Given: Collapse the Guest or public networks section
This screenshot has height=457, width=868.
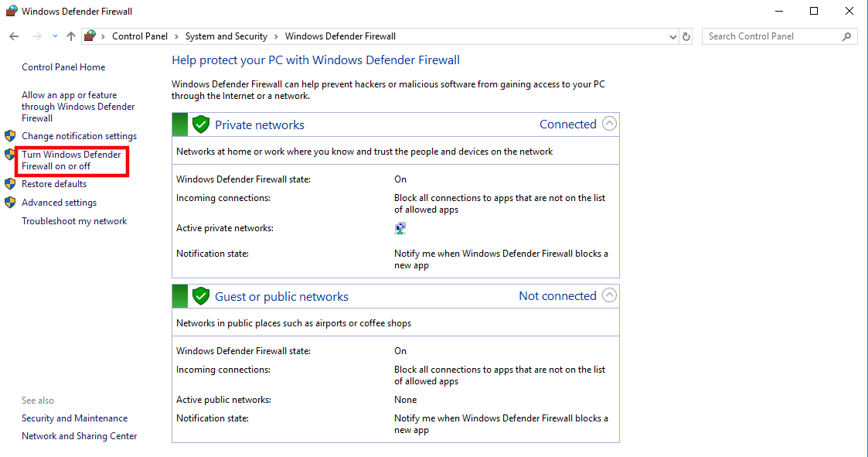Looking at the screenshot, I should (x=609, y=295).
